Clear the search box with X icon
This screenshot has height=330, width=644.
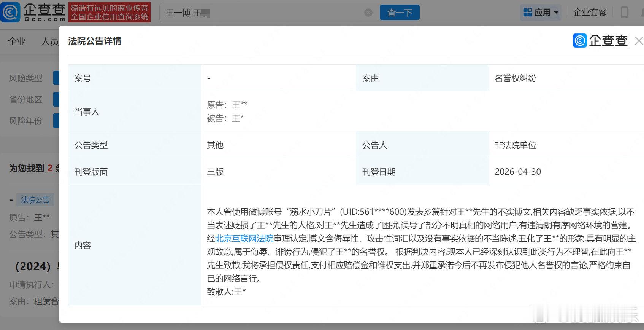click(368, 13)
